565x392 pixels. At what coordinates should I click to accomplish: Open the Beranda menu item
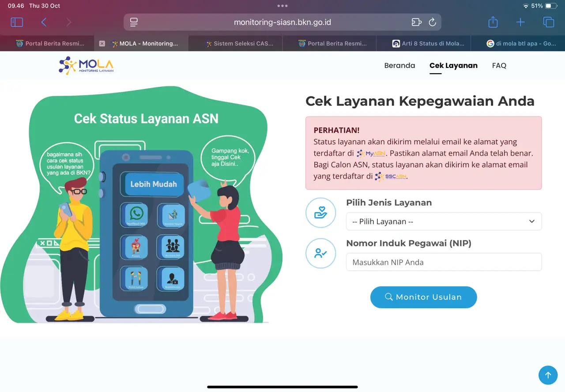click(399, 66)
